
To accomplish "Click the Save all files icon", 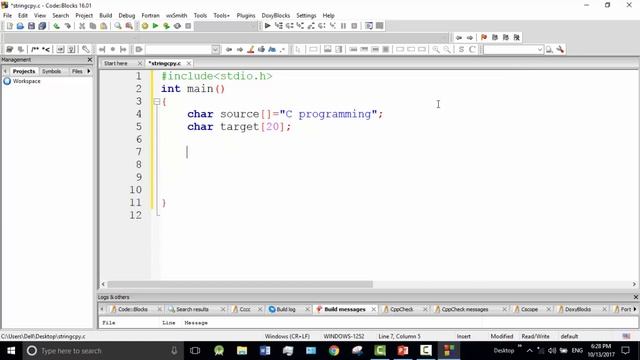I will (x=42, y=26).
